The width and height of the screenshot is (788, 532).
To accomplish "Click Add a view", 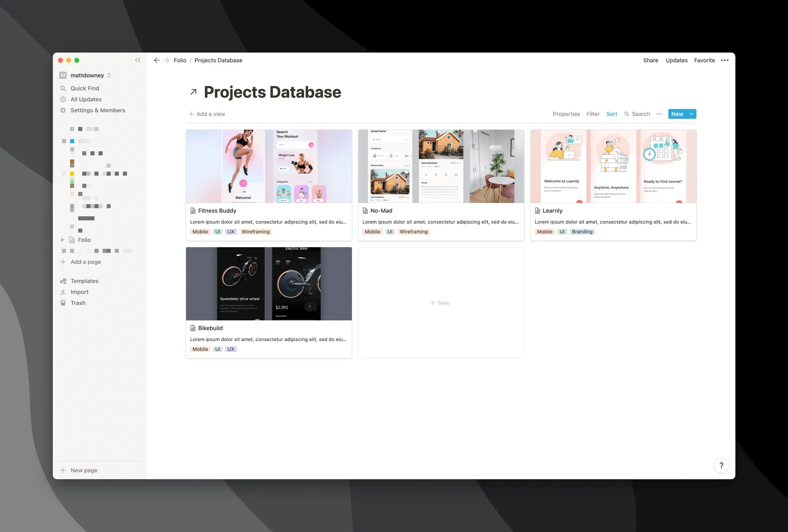I will tap(207, 114).
